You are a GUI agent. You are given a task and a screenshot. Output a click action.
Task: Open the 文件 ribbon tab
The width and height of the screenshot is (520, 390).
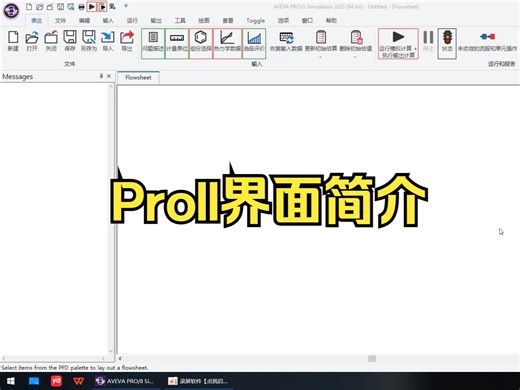pyautogui.click(x=60, y=21)
